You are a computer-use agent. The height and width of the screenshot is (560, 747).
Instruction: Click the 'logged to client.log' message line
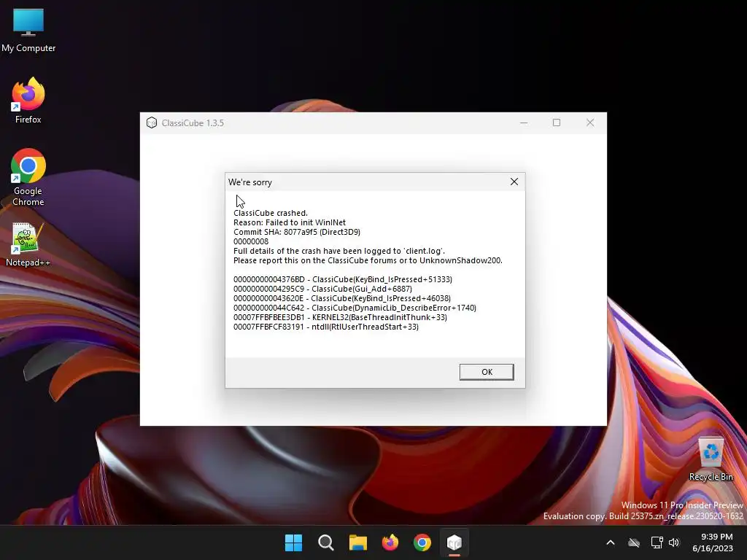point(339,251)
